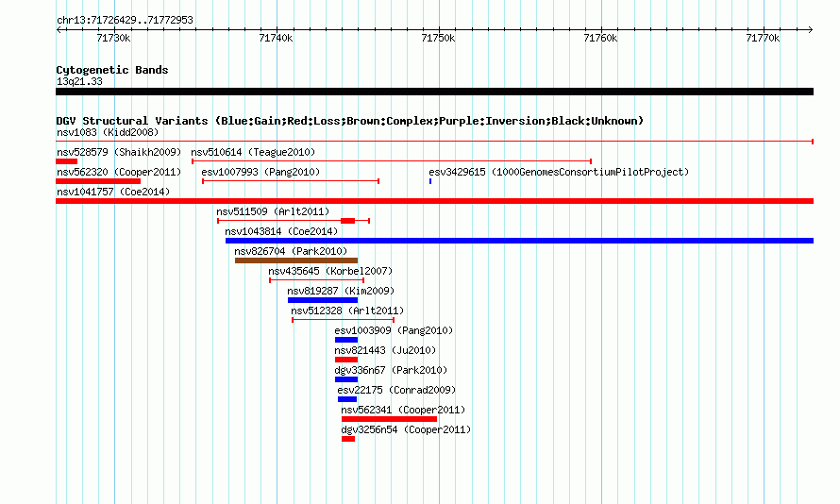The image size is (840, 504).
Task: Click the nsv562320 (Cooper2011) label
Action: 119,172
